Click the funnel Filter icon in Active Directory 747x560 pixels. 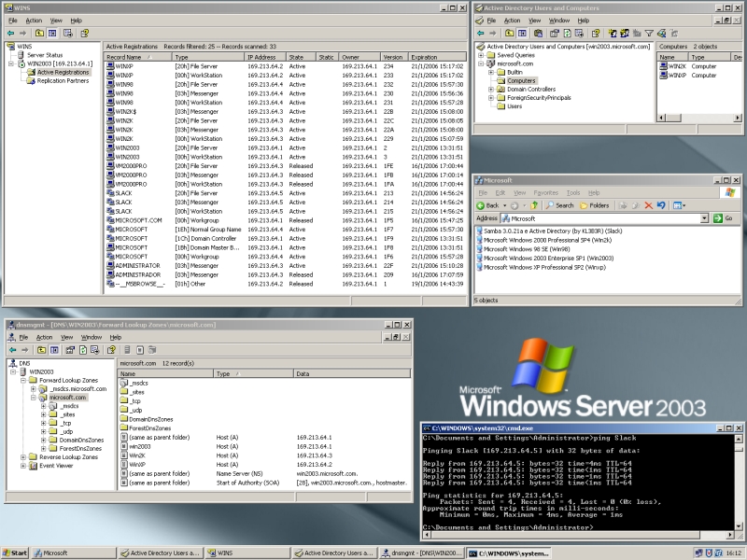pyautogui.click(x=649, y=34)
